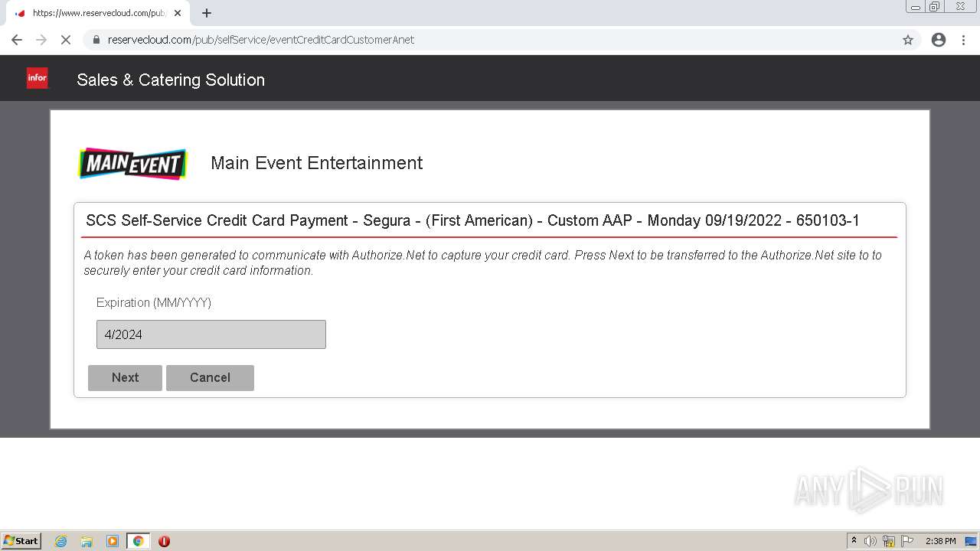Click the Expiration (MM/YYYY) field

(x=211, y=334)
